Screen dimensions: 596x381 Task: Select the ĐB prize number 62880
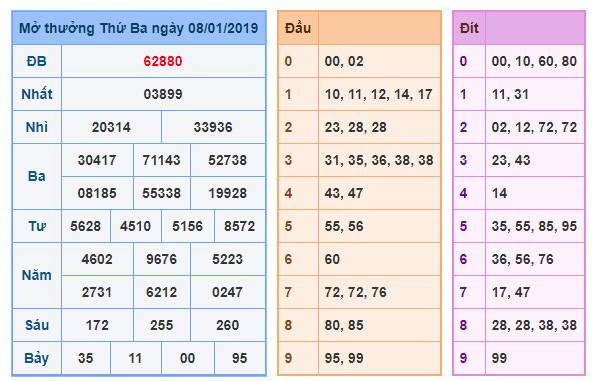point(163,61)
